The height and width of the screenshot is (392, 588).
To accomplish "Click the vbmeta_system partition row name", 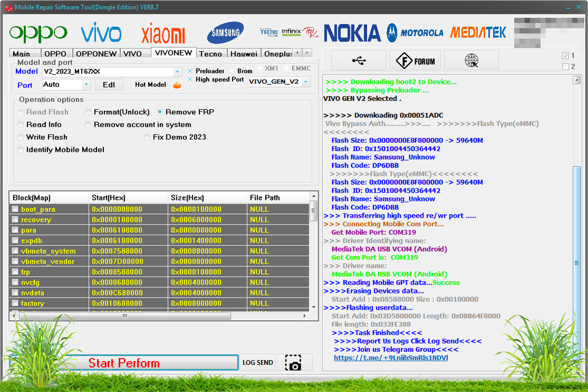I will pyautogui.click(x=48, y=251).
